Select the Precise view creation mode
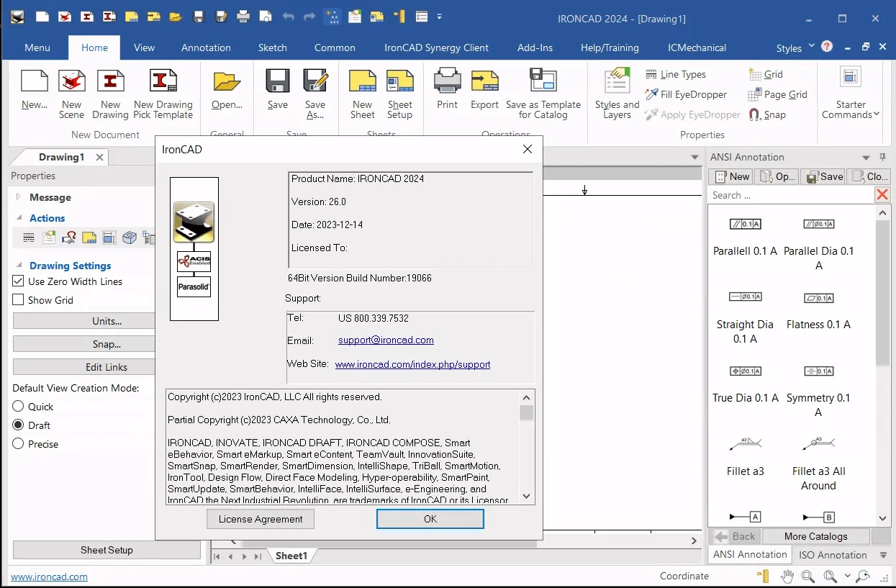This screenshot has height=588, width=896. pos(19,444)
